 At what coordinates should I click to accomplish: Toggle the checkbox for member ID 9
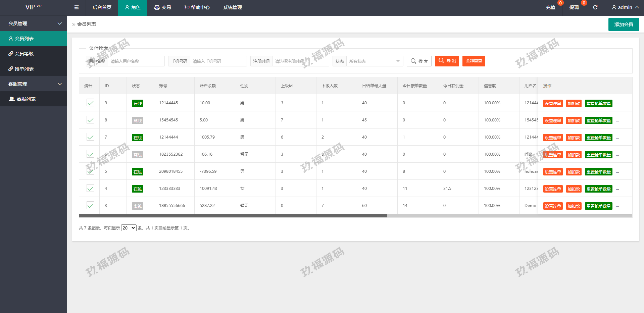coord(90,103)
